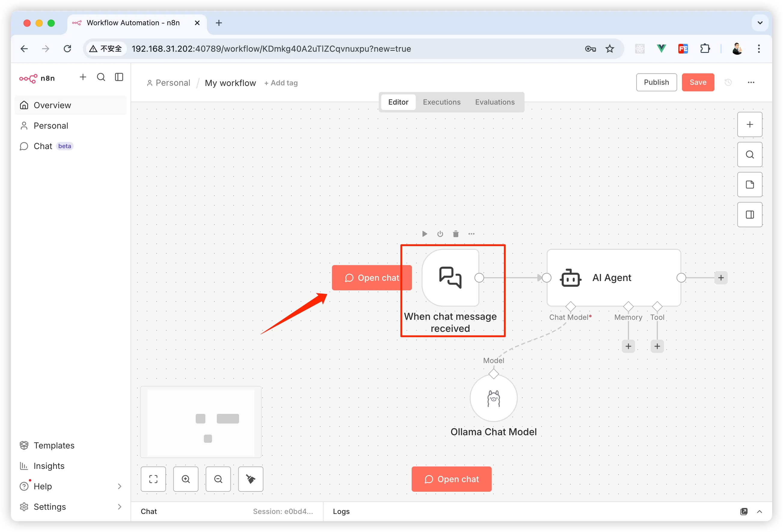
Task: Add a node with canvas plus button
Action: point(750,124)
